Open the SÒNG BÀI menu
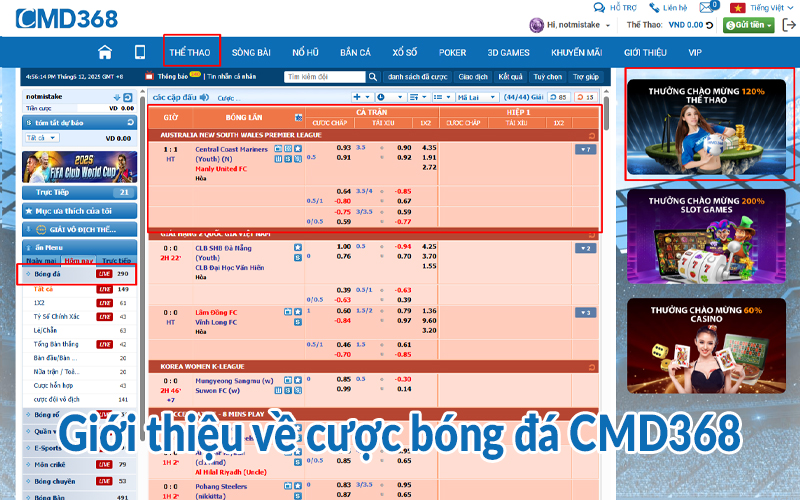Viewport: 800px width, 500px height. click(251, 52)
